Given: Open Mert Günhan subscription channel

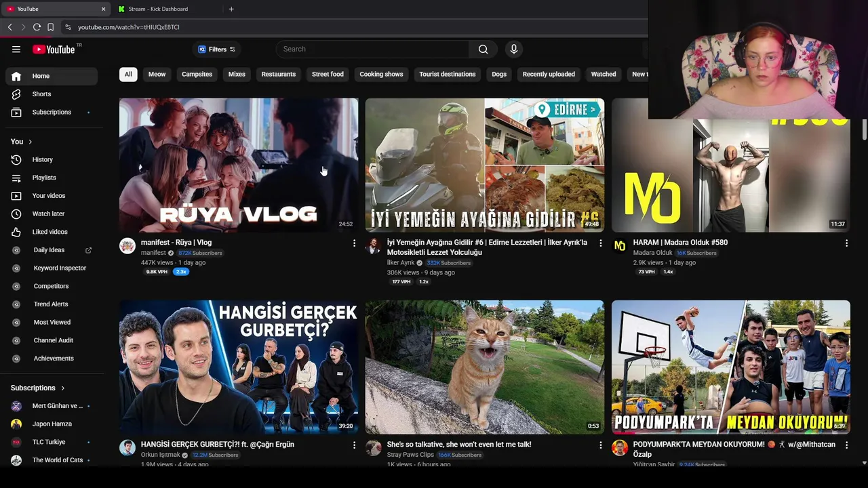Looking at the screenshot, I should (52, 406).
